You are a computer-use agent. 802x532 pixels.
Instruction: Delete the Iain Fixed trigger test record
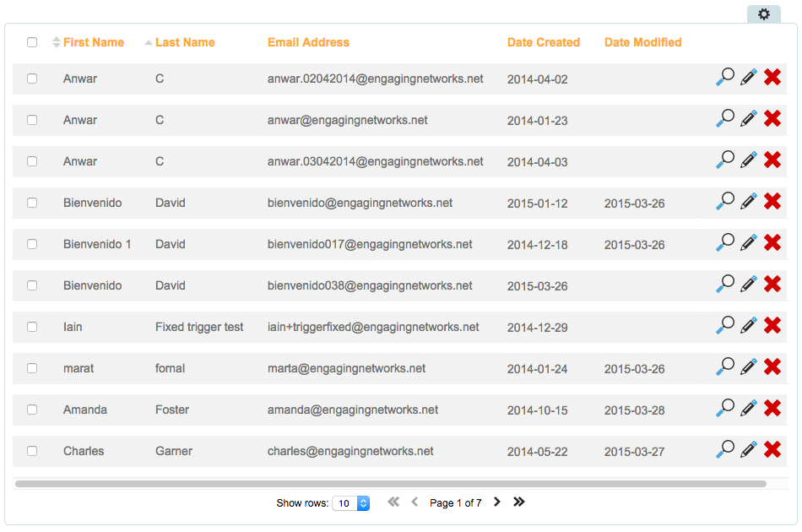coord(772,326)
